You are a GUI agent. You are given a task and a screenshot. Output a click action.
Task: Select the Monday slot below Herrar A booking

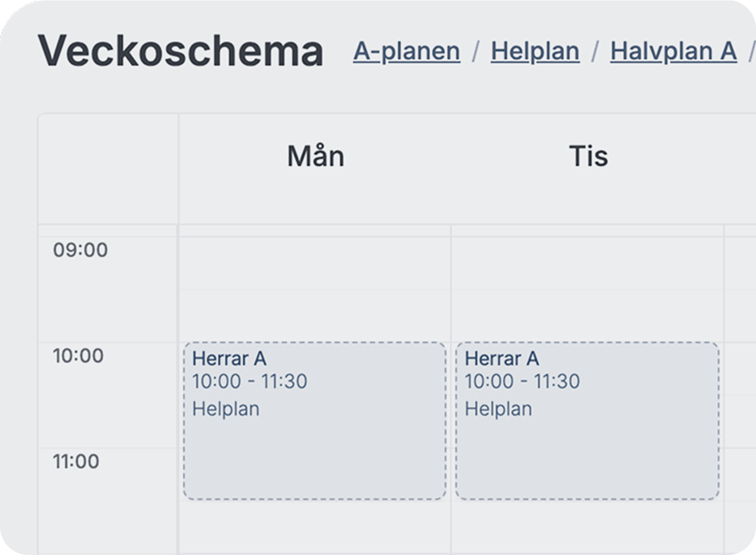(x=315, y=527)
